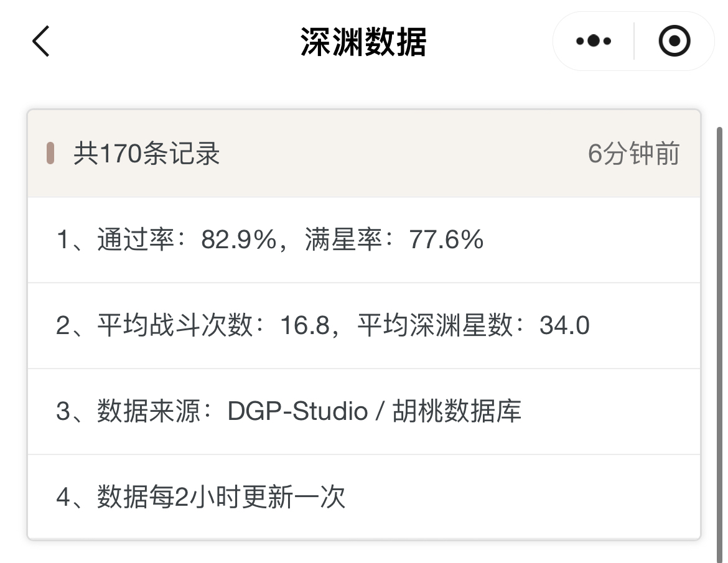Click the circular mini-program capsule icon

(674, 41)
